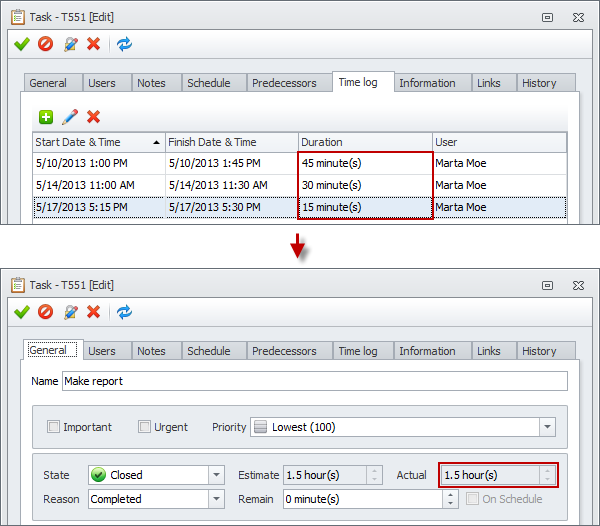Sort by Duration column header
The width and height of the screenshot is (600, 526).
pos(365,142)
